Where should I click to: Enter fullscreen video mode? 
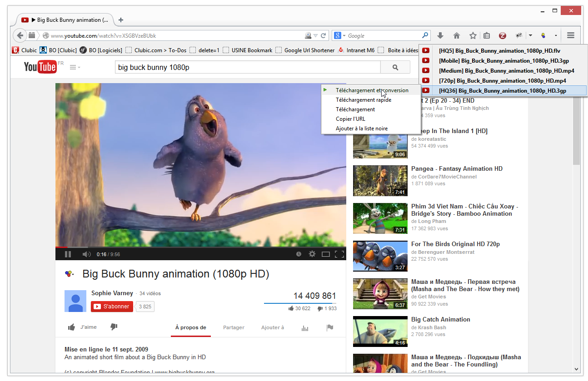(x=339, y=254)
